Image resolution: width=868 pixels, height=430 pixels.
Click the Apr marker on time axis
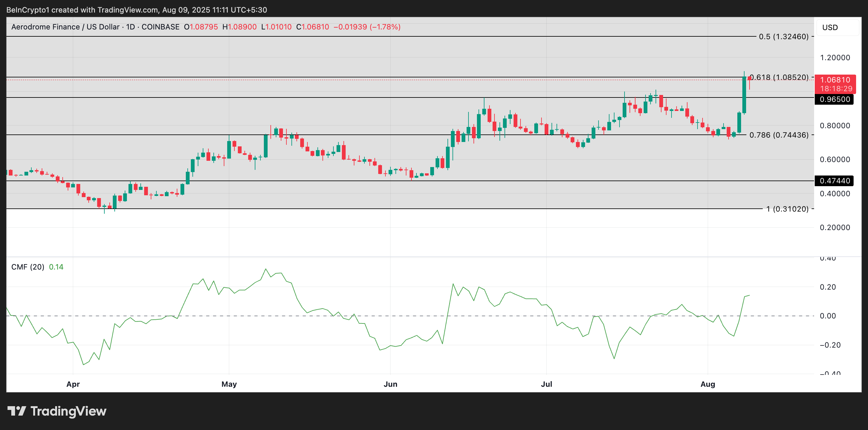tap(73, 384)
